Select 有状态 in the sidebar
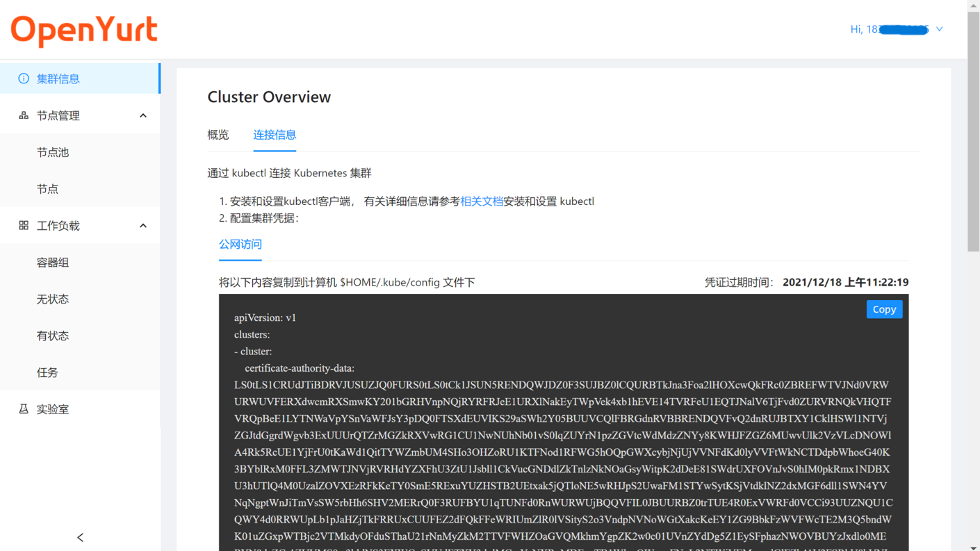Screen dimensions: 980x551 pos(80,336)
